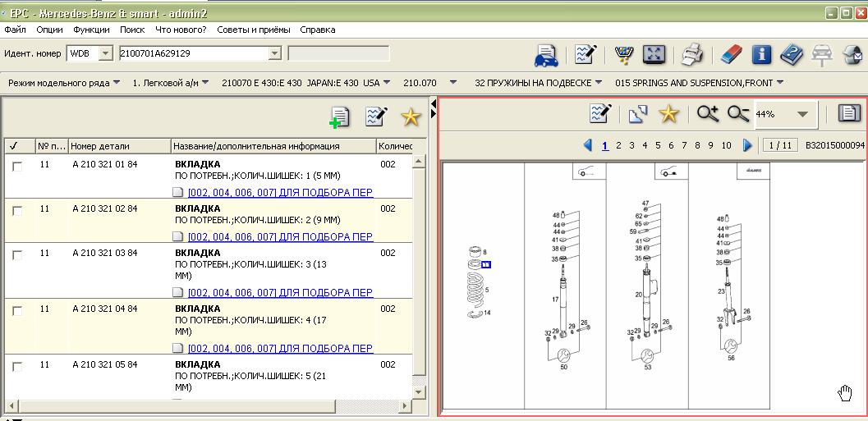868x421 pixels.
Task: Click the parts list scroll up arrow
Action: point(420,162)
